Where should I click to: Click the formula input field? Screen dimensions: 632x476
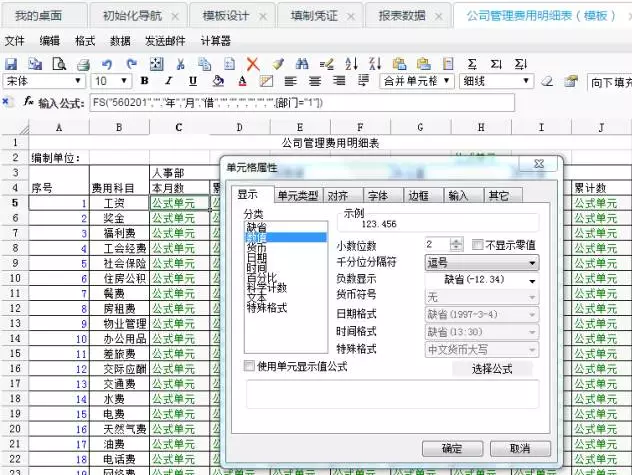tap(302, 102)
